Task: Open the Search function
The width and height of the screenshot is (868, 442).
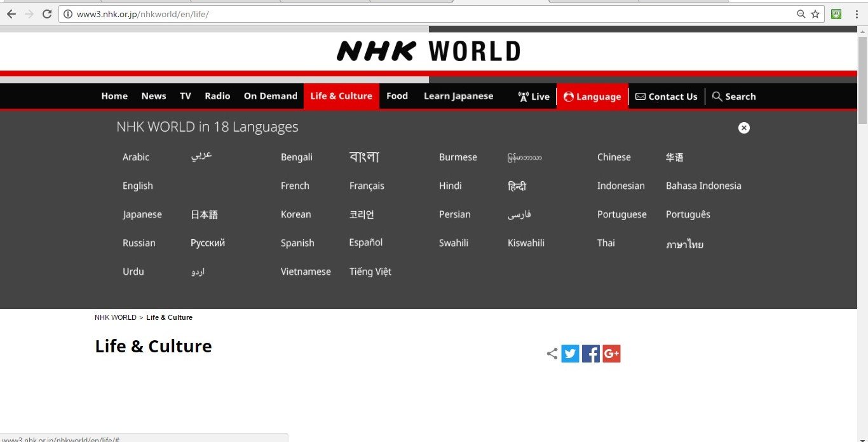Action: tap(734, 97)
